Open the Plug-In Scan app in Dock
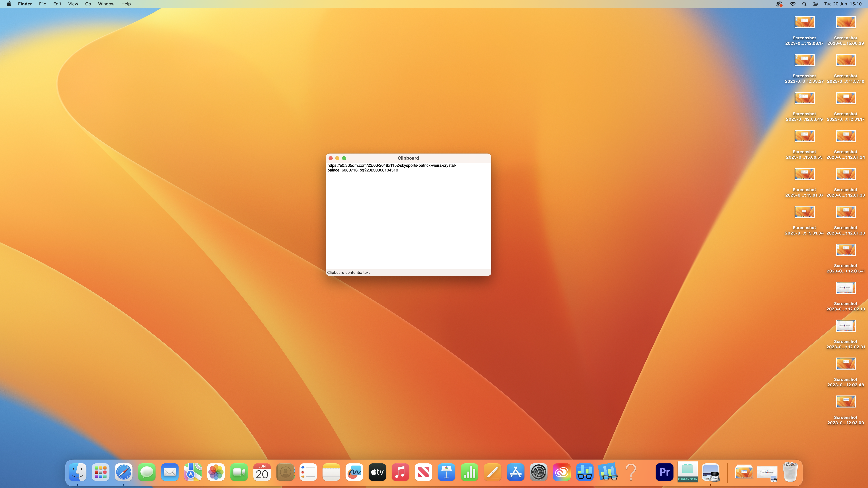 pyautogui.click(x=687, y=472)
